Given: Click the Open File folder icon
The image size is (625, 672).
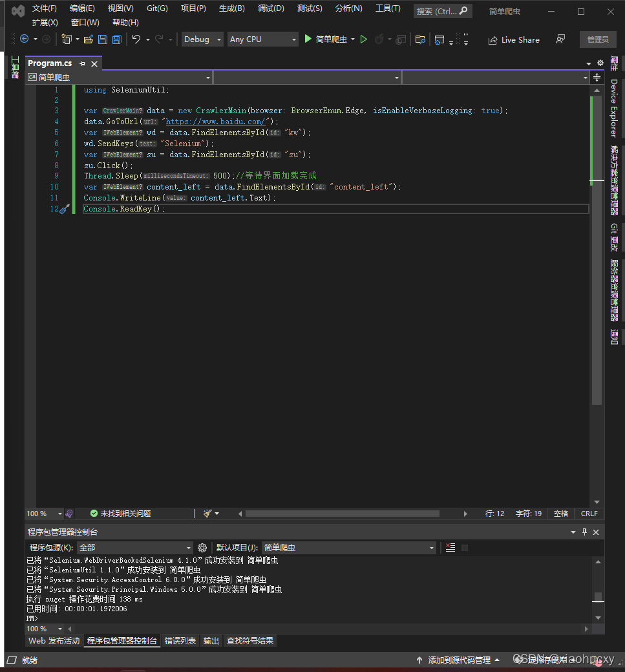Looking at the screenshot, I should click(89, 39).
